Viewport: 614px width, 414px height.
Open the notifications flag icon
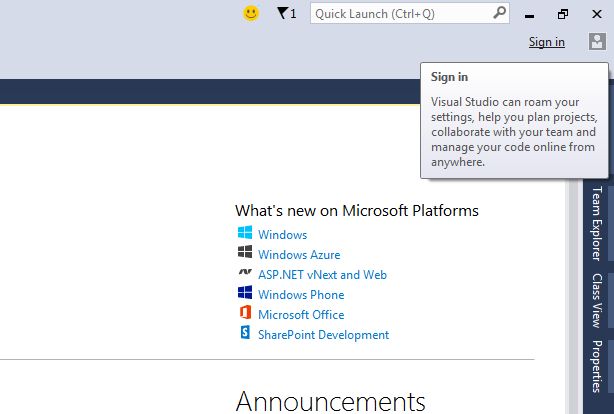pos(286,14)
